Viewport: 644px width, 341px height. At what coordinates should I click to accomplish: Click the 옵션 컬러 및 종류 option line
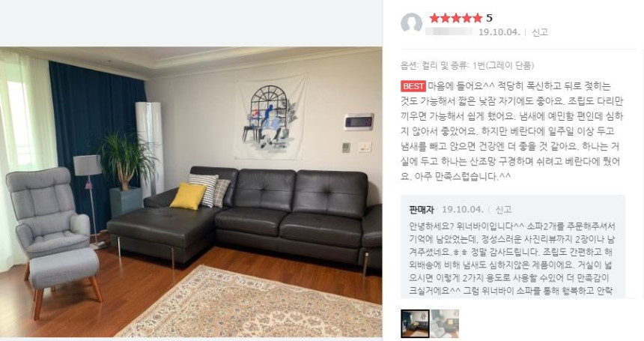pyautogui.click(x=467, y=65)
